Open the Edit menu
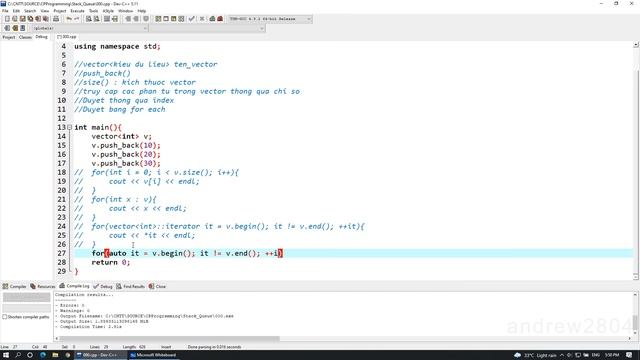Image resolution: width=640 pixels, height=360 pixels. point(16,11)
